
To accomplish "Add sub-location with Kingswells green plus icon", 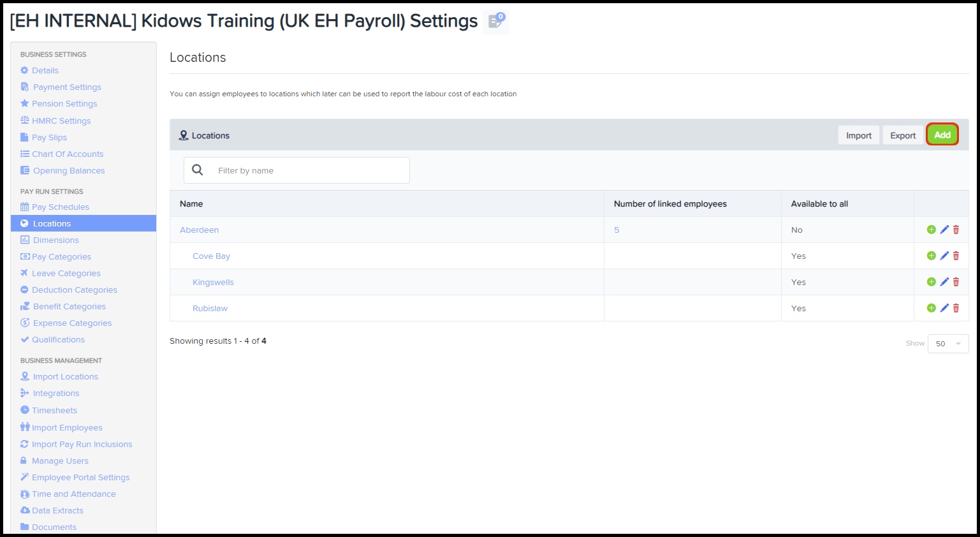I will 931,282.
